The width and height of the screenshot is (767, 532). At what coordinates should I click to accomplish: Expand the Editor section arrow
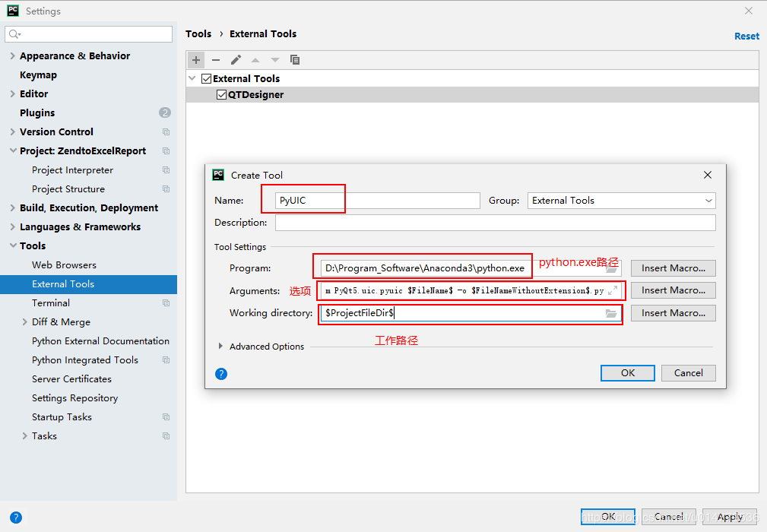point(13,94)
